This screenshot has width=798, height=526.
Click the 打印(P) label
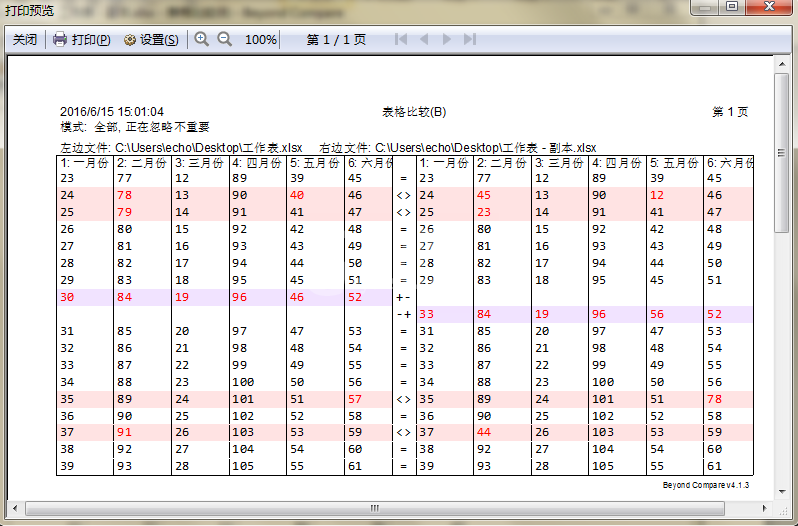point(91,40)
